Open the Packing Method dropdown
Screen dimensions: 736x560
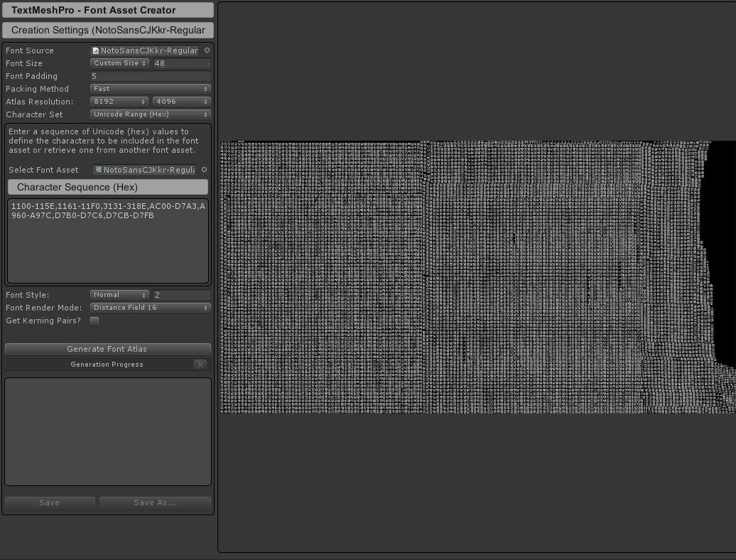click(x=150, y=89)
